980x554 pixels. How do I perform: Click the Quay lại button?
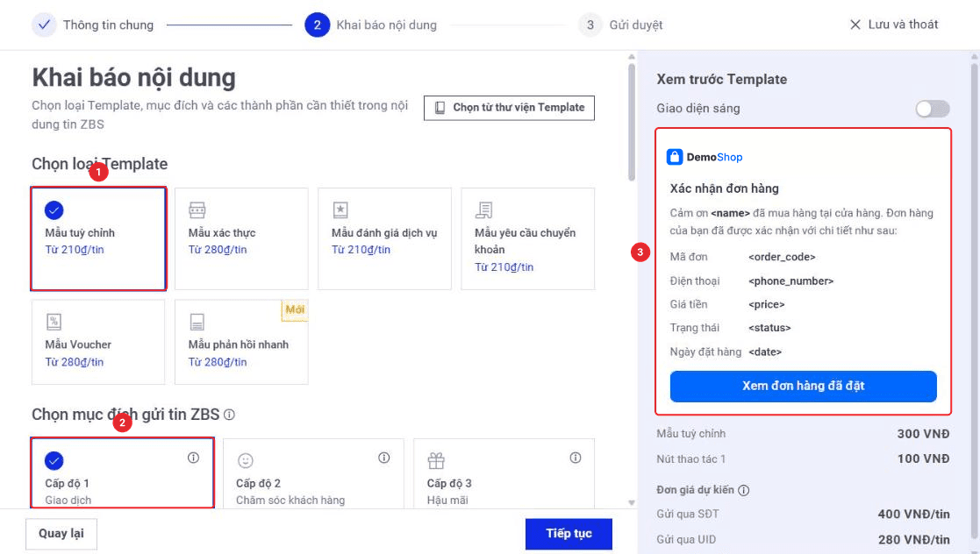pos(61,533)
